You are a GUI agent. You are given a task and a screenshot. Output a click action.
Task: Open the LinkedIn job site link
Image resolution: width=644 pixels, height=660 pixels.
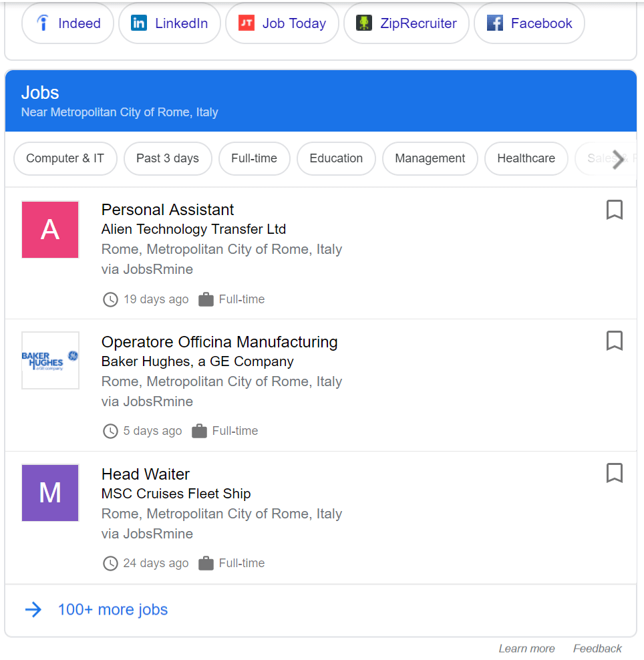170,23
